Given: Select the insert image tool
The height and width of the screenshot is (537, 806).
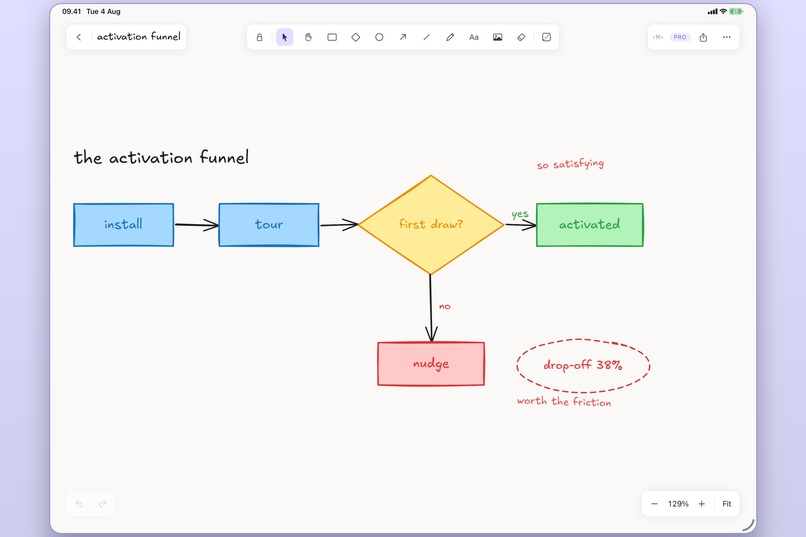Looking at the screenshot, I should click(498, 37).
